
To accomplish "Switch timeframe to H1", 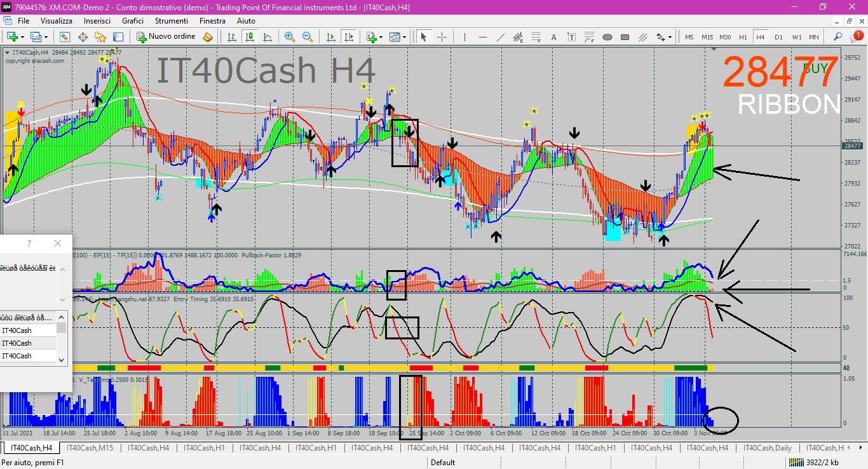I will (743, 37).
